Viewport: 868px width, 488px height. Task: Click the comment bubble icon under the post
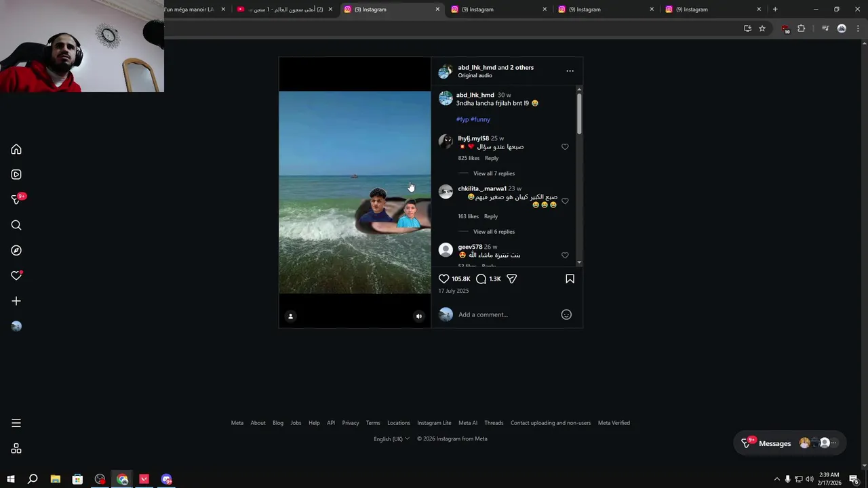(x=481, y=279)
